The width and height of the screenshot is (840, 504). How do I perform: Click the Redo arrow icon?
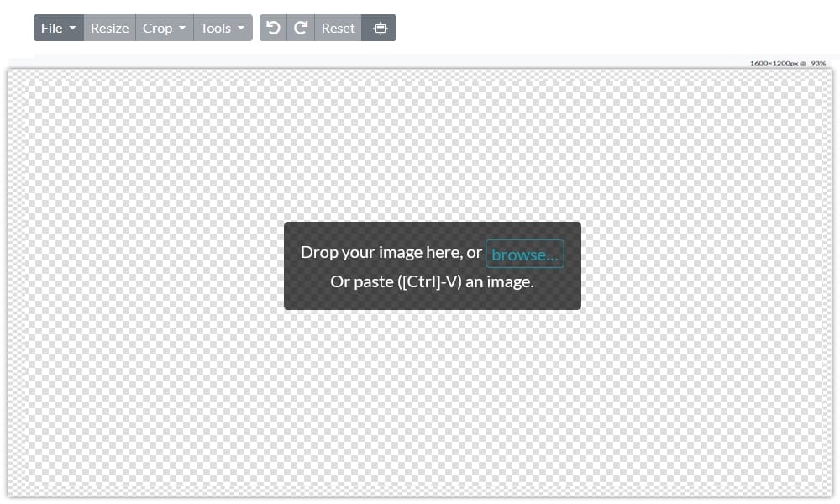coord(300,28)
